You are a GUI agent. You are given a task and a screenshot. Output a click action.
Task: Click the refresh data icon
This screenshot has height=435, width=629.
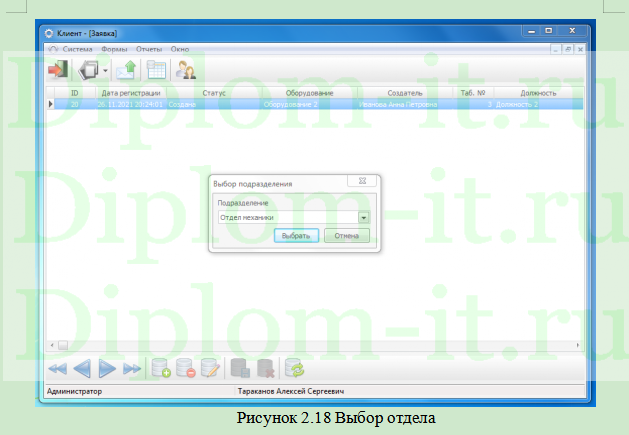point(294,369)
